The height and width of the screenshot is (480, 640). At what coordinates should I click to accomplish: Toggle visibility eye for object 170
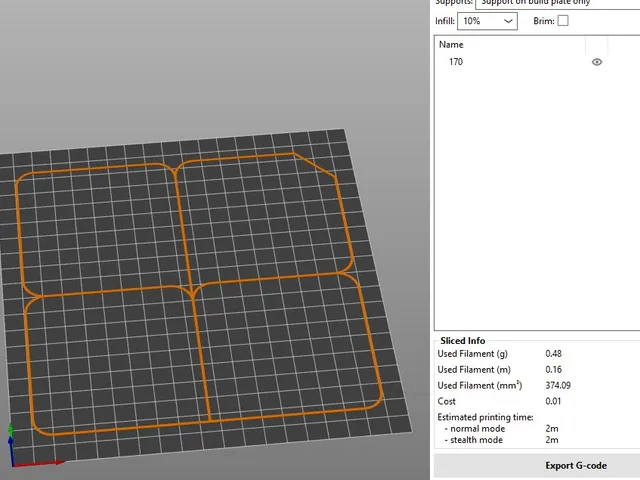click(597, 62)
